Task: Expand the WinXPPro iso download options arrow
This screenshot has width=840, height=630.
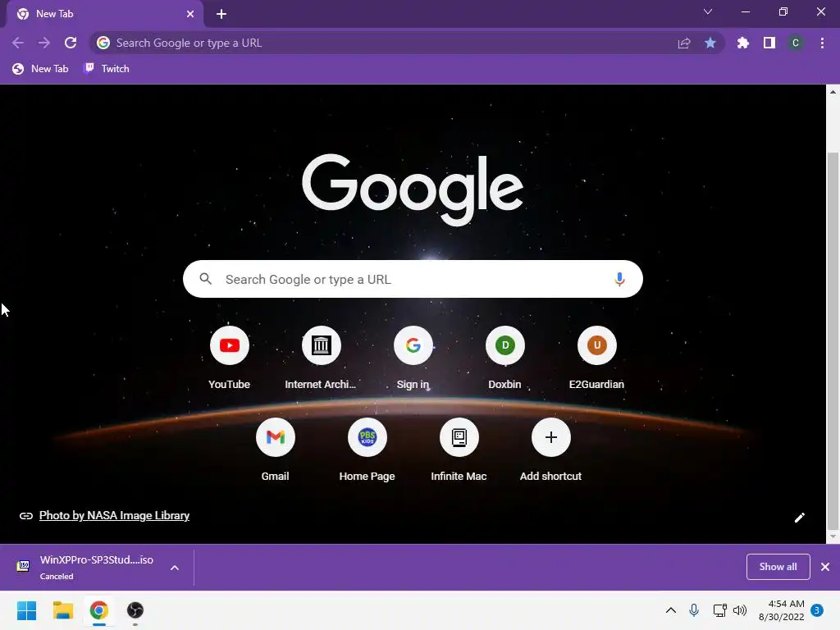Action: click(x=175, y=568)
